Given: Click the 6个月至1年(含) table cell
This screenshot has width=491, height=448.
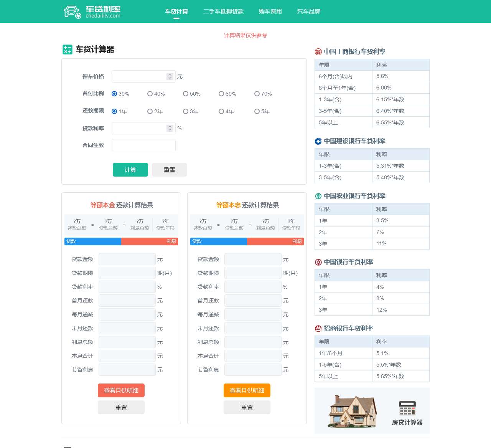Looking at the screenshot, I should (343, 88).
